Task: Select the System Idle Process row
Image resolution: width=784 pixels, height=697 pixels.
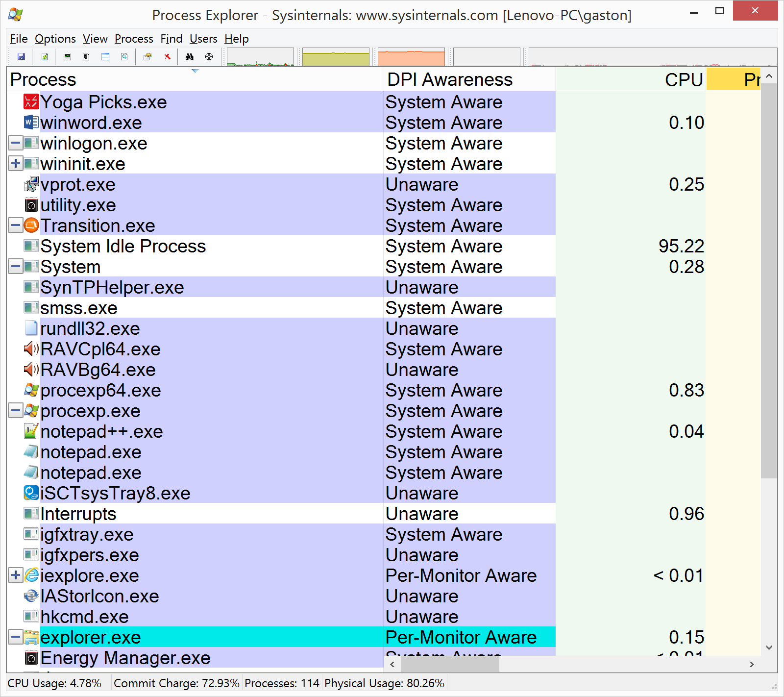Action: pos(384,246)
